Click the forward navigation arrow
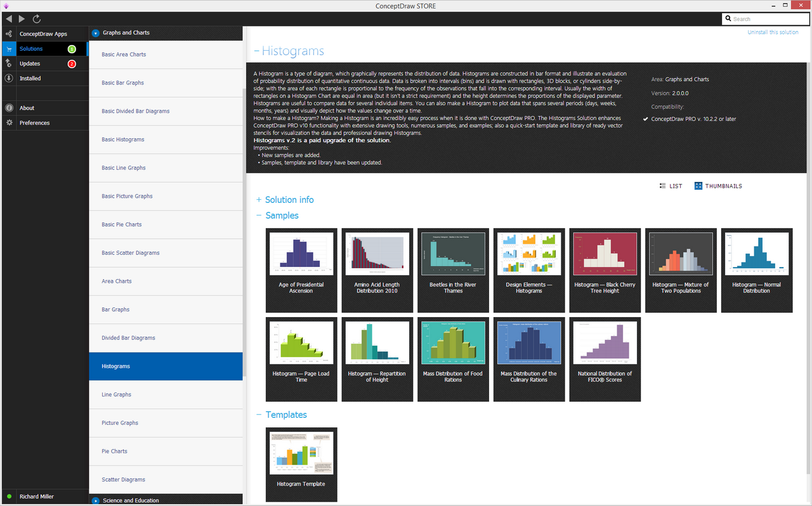The image size is (812, 506). point(22,19)
